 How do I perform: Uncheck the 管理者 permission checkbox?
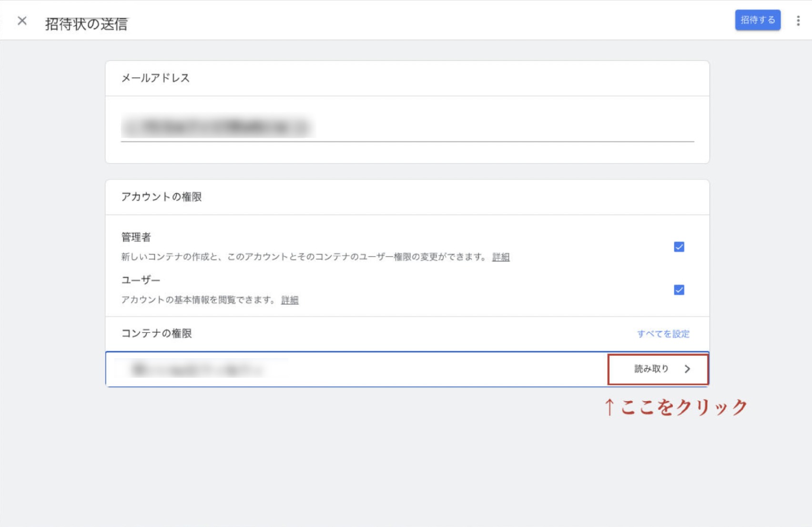(x=679, y=247)
